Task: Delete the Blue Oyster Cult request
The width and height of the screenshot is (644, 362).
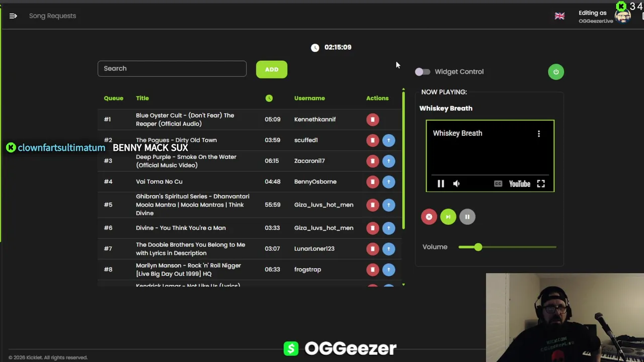Action: tap(372, 120)
